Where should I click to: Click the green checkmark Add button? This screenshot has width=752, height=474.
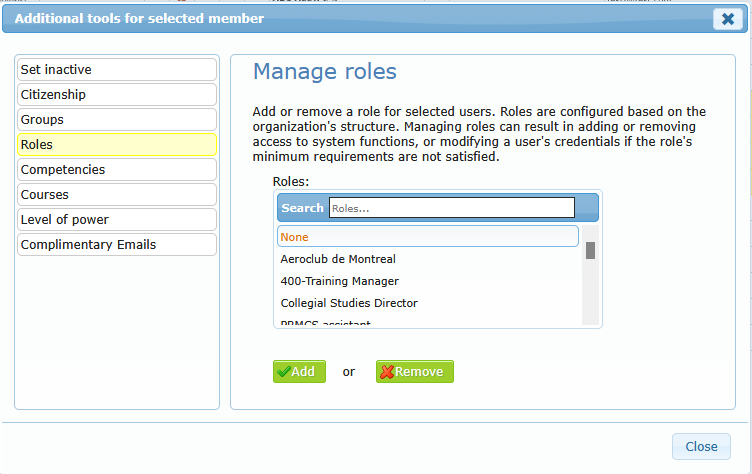[299, 371]
